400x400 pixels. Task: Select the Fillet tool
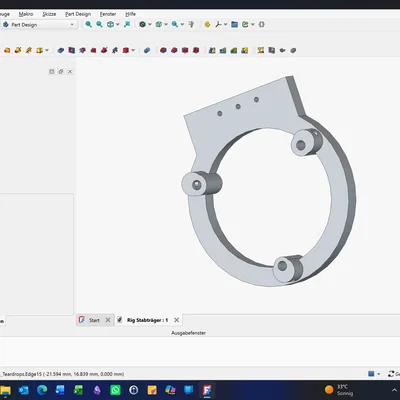[163, 50]
